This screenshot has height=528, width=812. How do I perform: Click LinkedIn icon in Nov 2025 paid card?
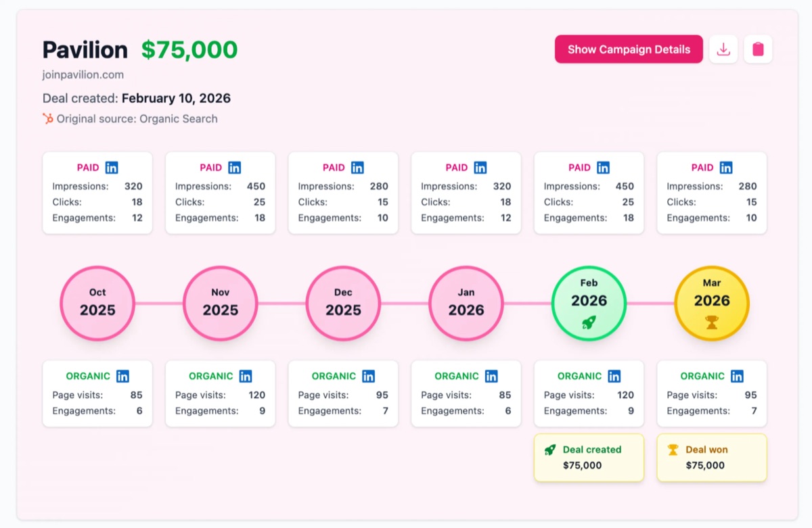tap(235, 168)
